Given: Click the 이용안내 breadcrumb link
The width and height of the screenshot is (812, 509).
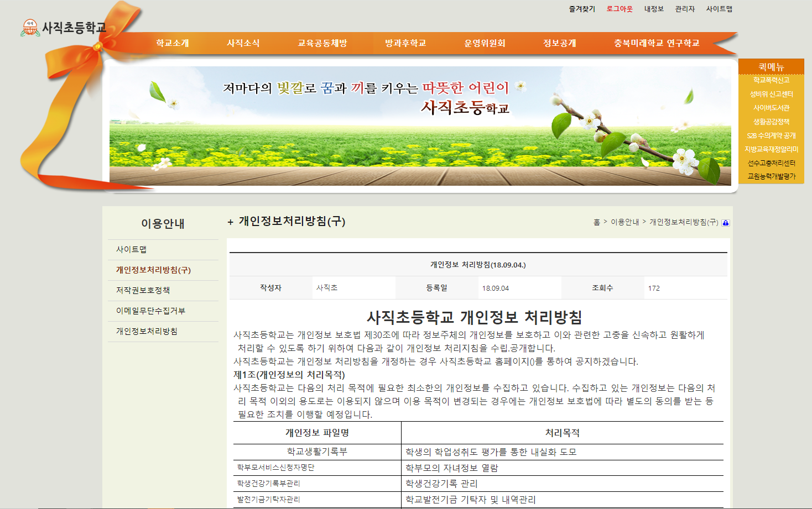Looking at the screenshot, I should (x=624, y=222).
